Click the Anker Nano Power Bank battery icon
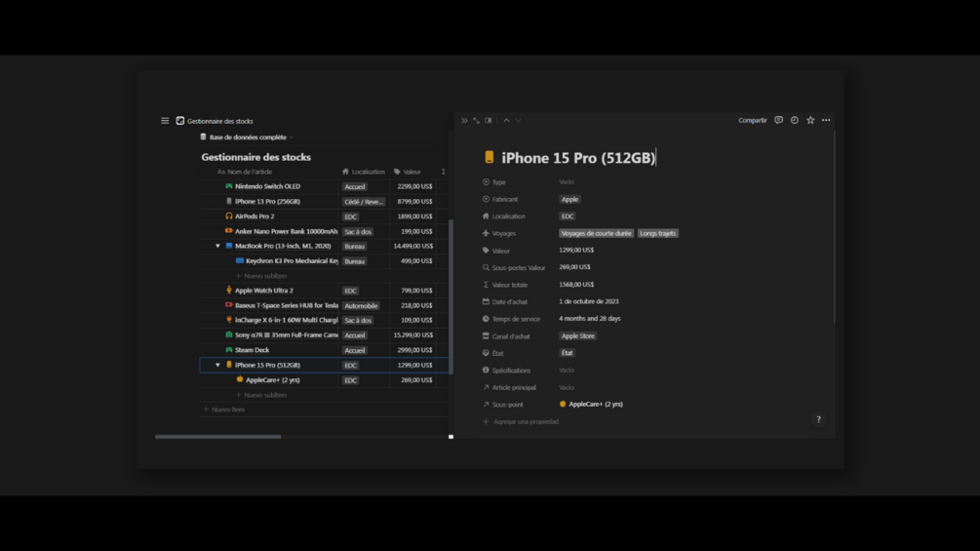This screenshot has height=551, width=980. [229, 230]
